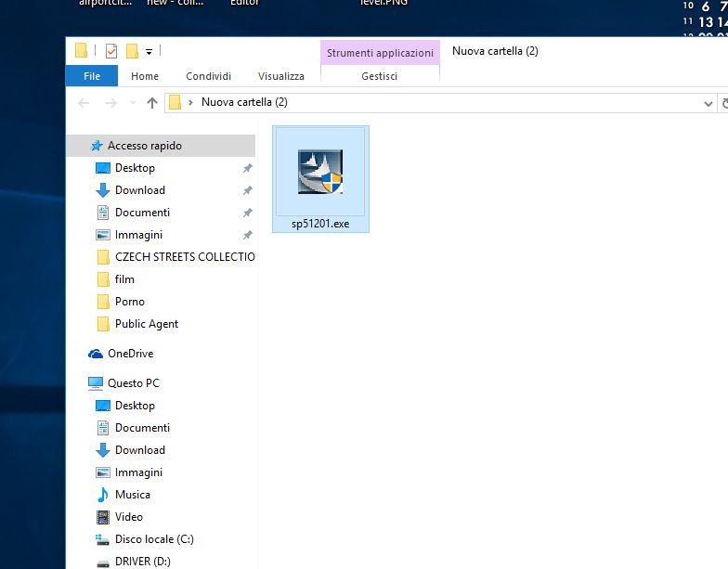The height and width of the screenshot is (569, 728).
Task: Click the Questo PC computer icon
Action: coord(96,383)
